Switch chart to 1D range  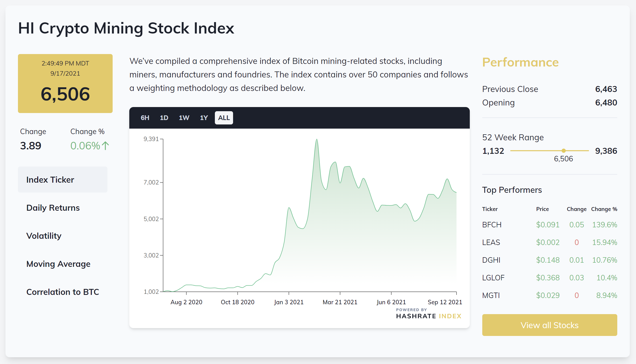point(164,118)
